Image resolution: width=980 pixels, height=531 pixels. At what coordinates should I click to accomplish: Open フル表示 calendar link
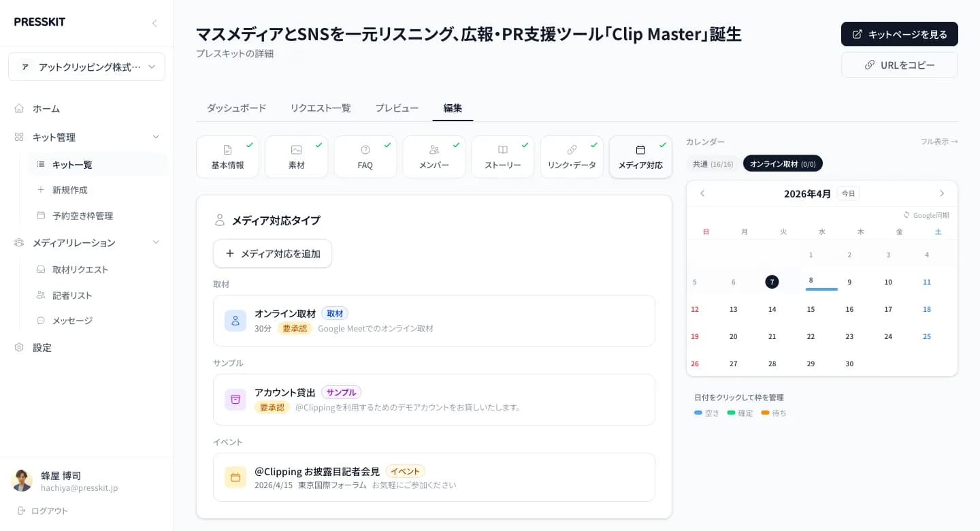pos(939,142)
